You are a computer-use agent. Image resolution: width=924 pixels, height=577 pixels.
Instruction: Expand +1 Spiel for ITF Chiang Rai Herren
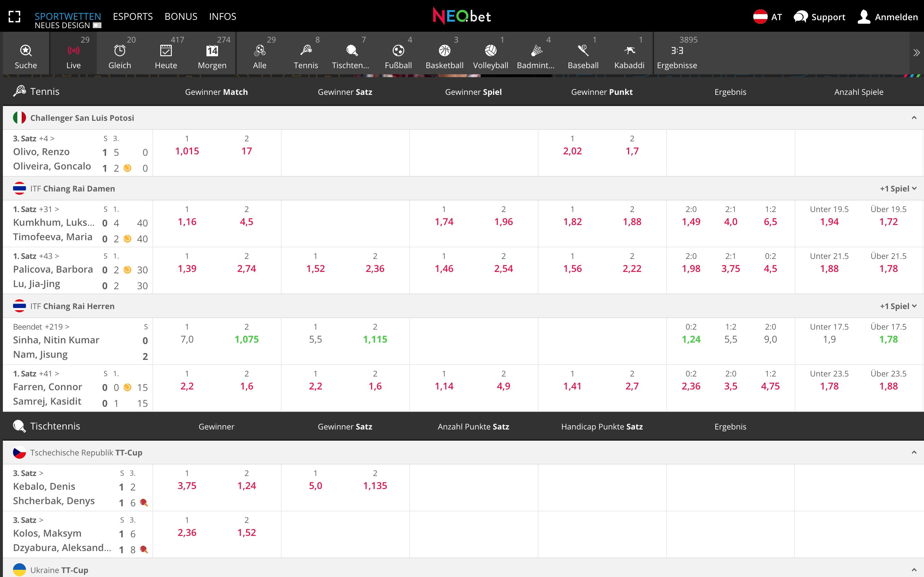click(x=898, y=306)
